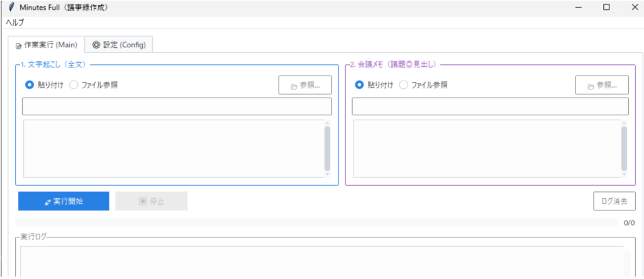Choose ファイル参照 radio in 会議メモ section
This screenshot has height=279, width=644.
coord(404,85)
